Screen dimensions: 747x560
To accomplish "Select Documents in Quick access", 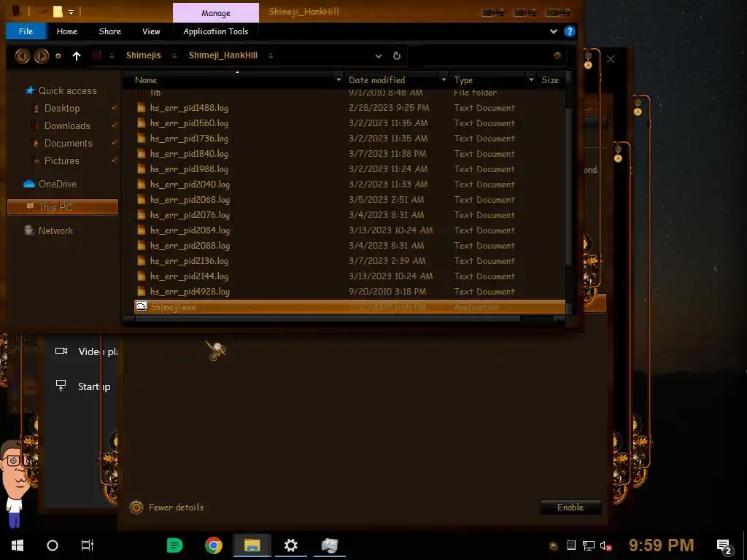I will (68, 144).
